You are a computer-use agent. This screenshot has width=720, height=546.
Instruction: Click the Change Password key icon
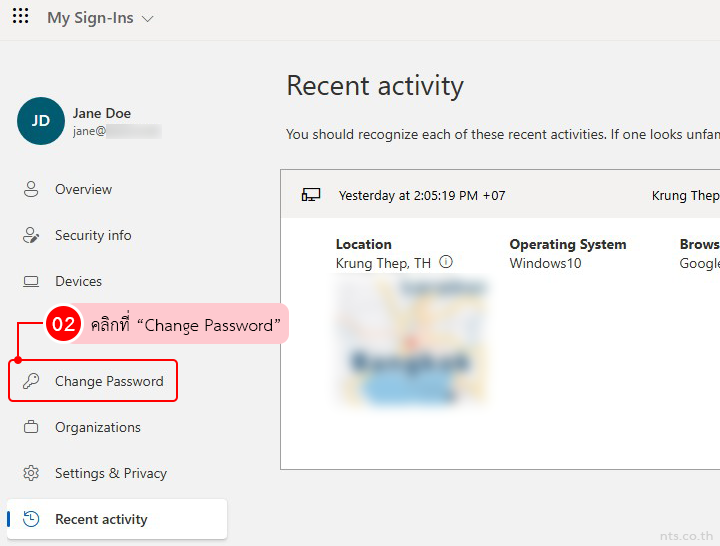[x=31, y=381]
